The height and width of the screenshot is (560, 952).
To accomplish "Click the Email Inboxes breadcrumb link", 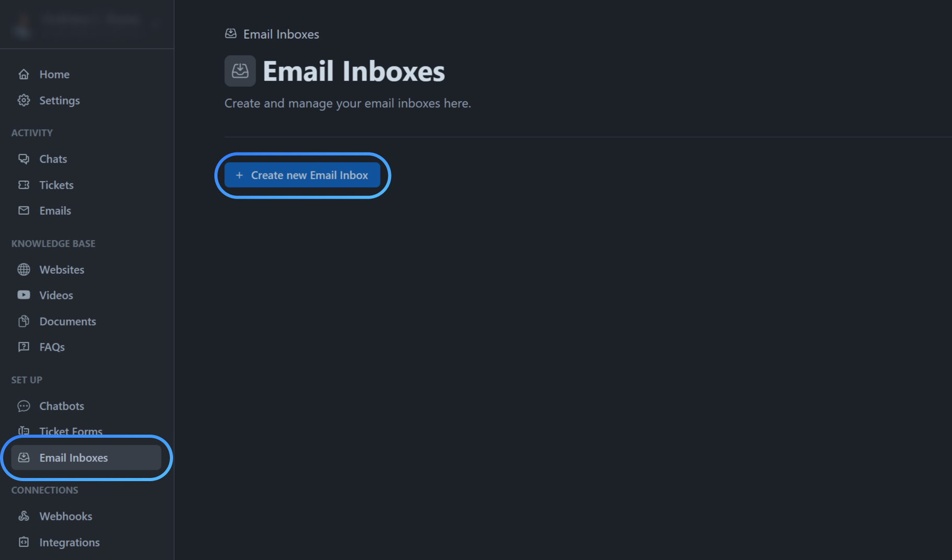I will click(x=281, y=34).
